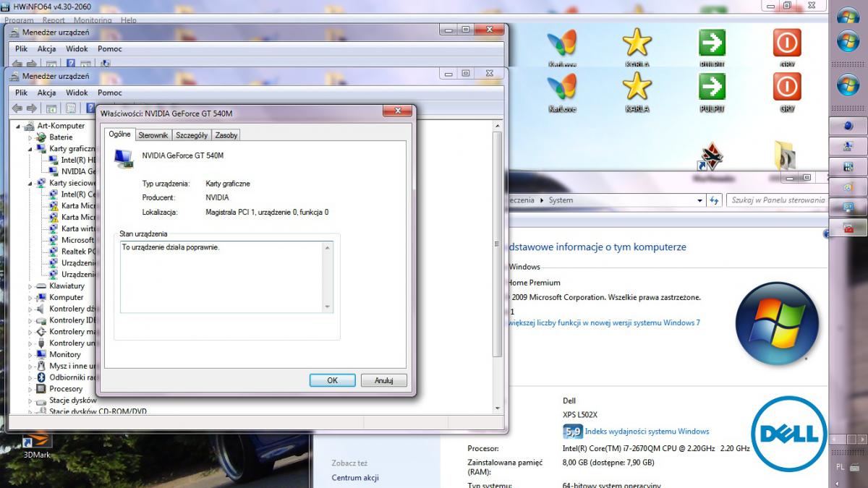Open link about new Windows 7 version features
This screenshot has width=868, height=488.
pyautogui.click(x=603, y=323)
